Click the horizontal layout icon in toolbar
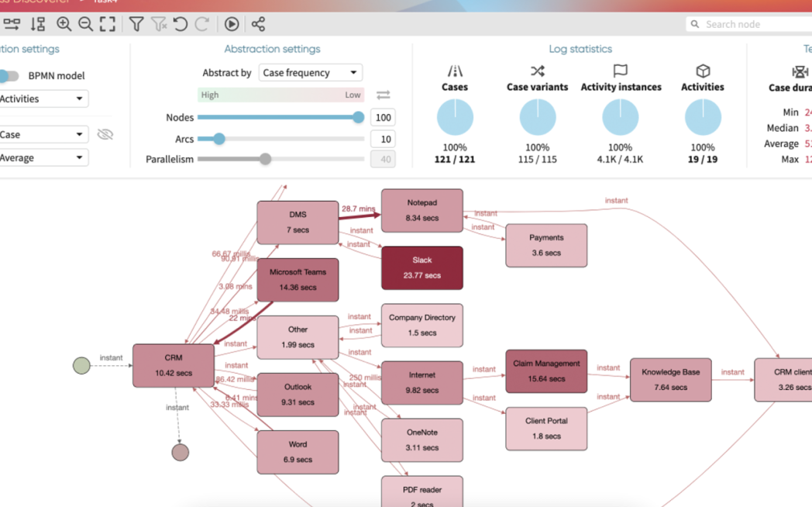 (x=12, y=24)
